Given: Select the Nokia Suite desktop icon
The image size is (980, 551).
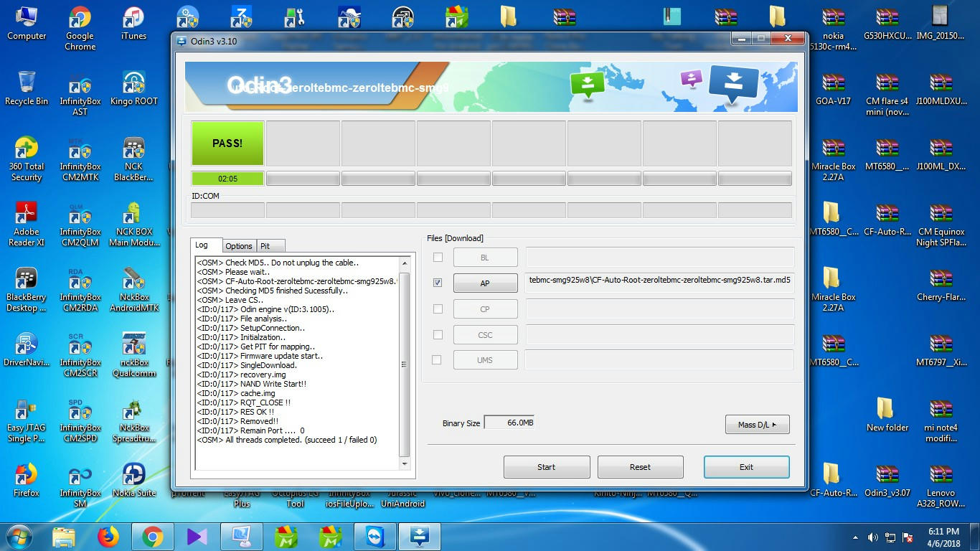Looking at the screenshot, I should pos(133,480).
